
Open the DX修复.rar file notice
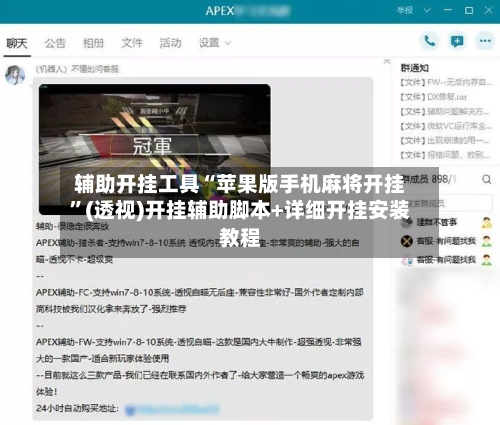434,97
